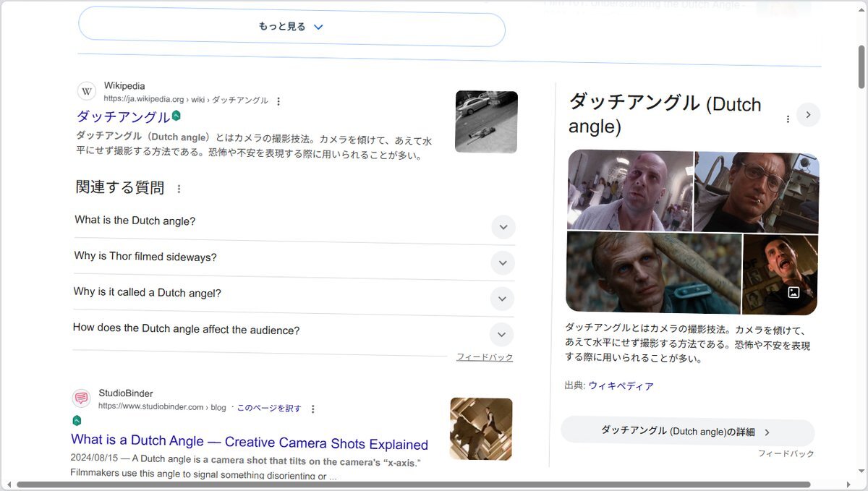Click the Wikipedia favicon icon
Viewport: 868px width, 491px height.
pos(87,92)
